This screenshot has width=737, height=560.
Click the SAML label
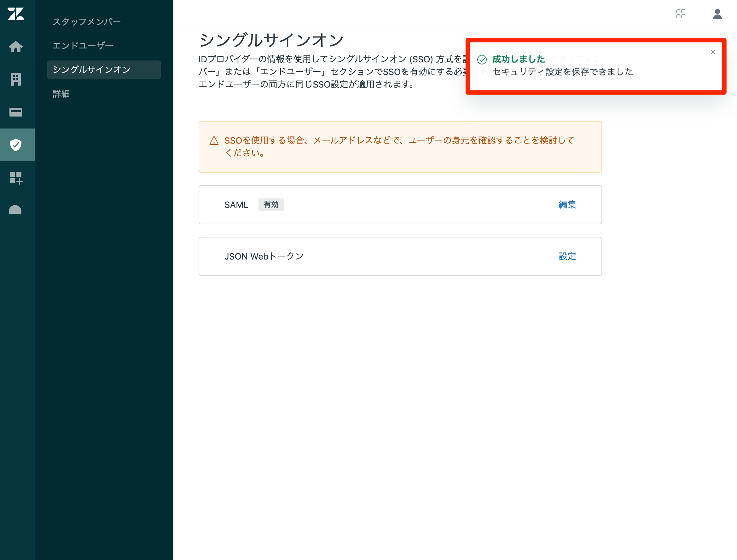coord(236,205)
